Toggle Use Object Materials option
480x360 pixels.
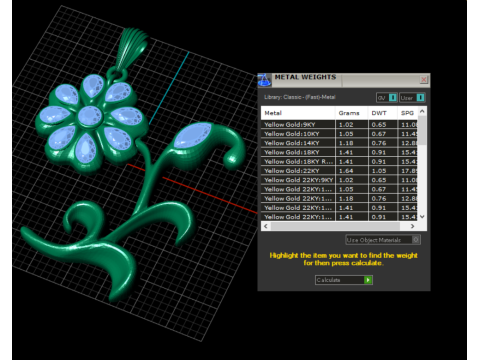click(383, 240)
